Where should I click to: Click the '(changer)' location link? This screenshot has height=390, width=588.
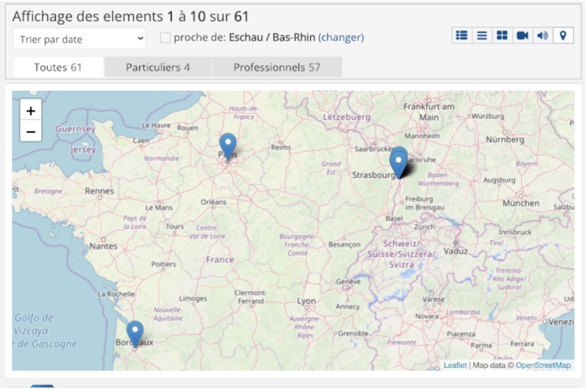coord(341,38)
